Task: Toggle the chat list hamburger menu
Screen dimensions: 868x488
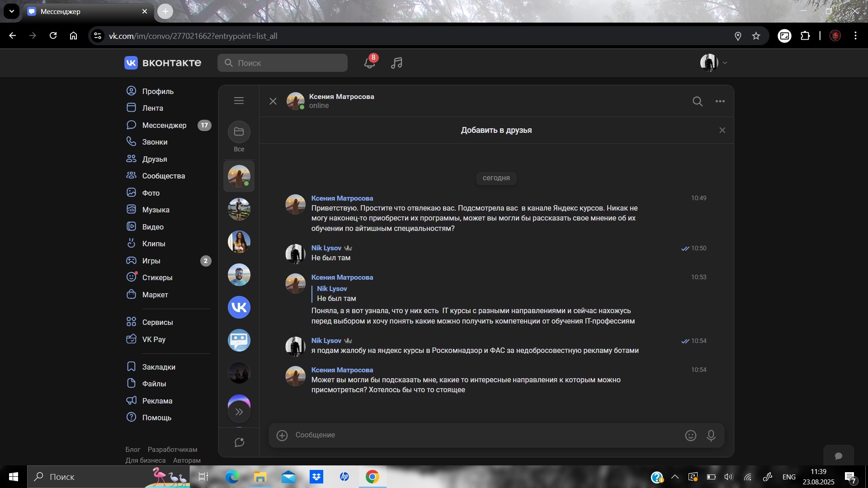Action: (239, 101)
